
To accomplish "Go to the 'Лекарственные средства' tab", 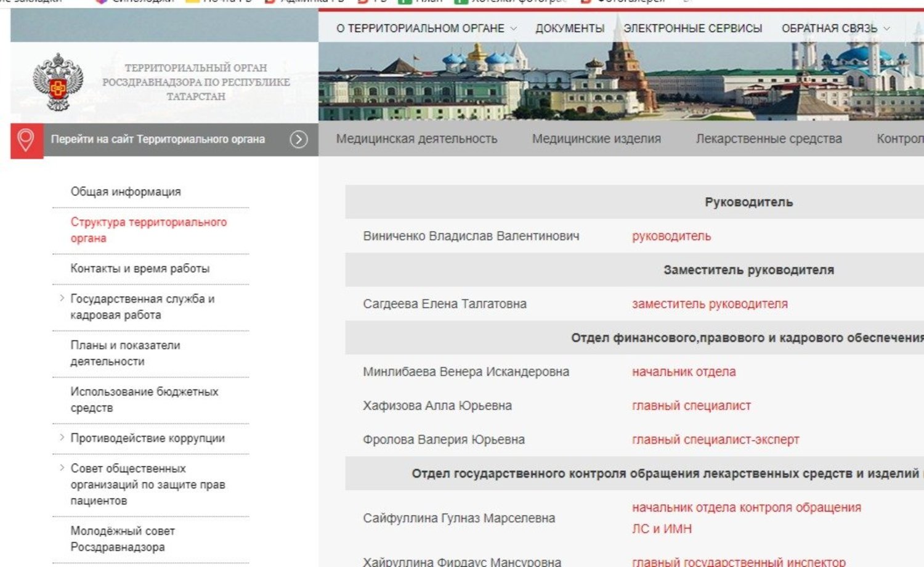I will click(x=768, y=139).
